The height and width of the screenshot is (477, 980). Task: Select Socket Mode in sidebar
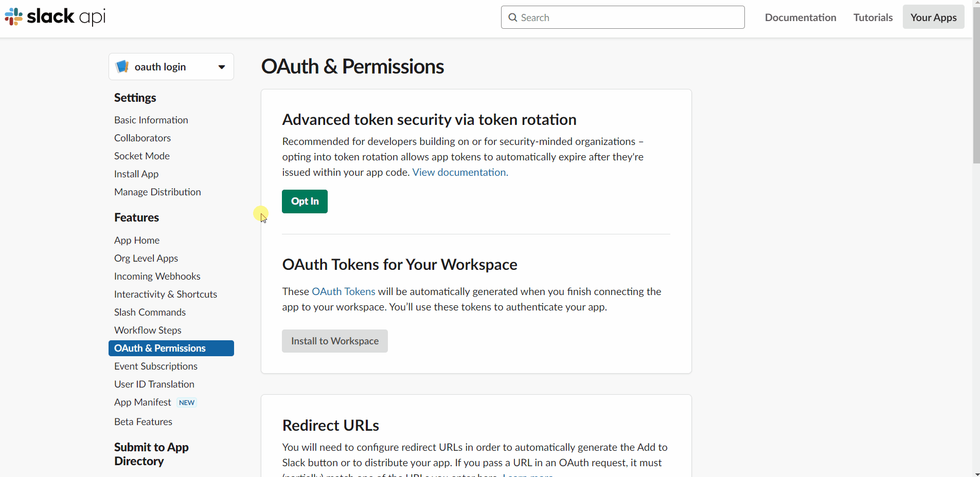point(142,156)
